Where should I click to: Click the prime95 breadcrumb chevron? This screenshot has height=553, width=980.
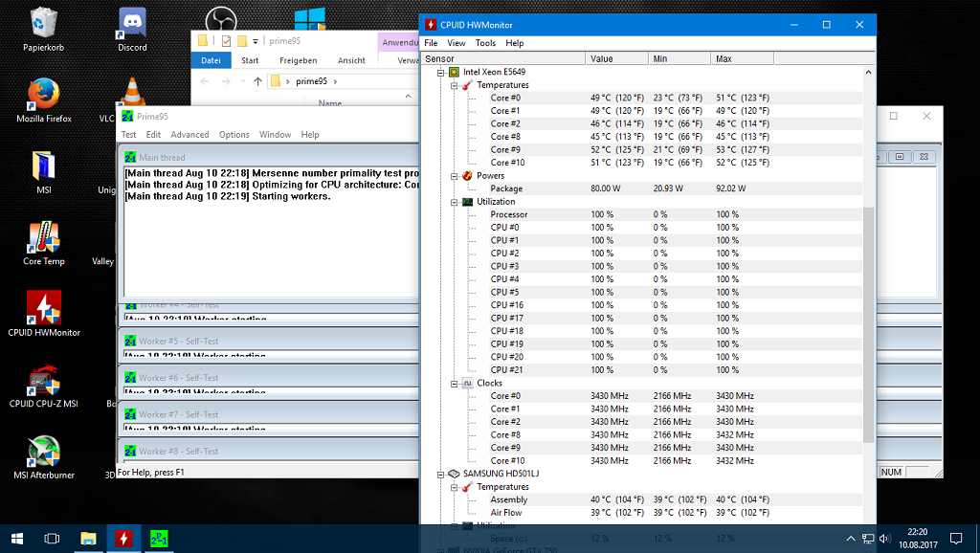coord(335,81)
